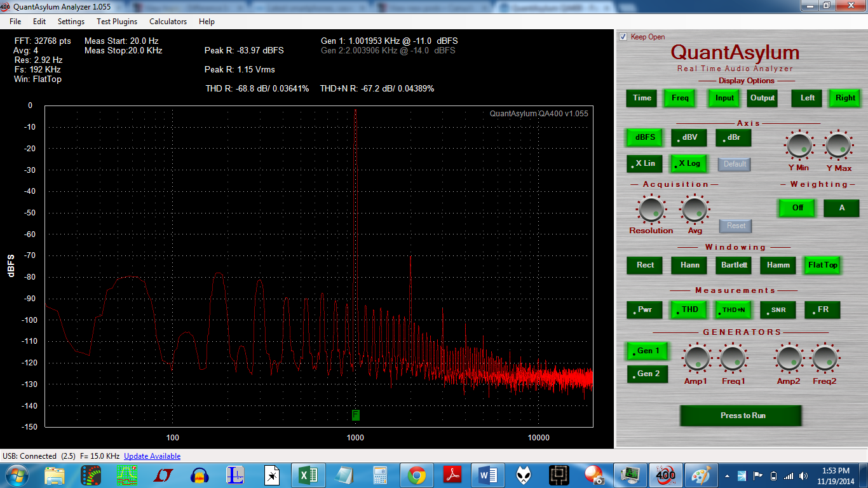Click the Resolution knob
868x488 pixels.
click(651, 209)
